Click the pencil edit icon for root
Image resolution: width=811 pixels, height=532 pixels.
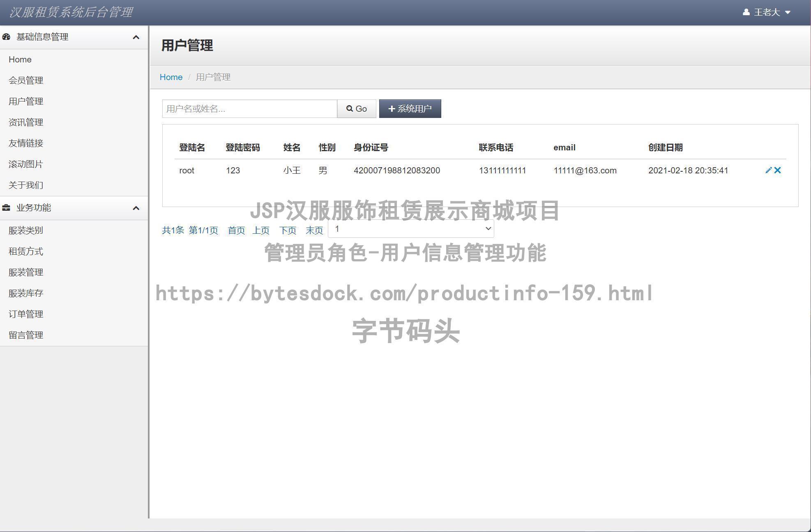pos(768,170)
